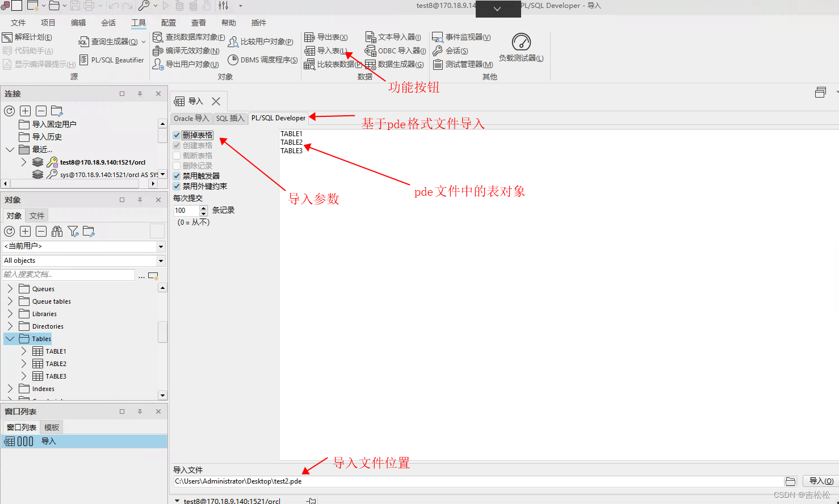839x504 pixels.
Task: Open the 配置 (Configure) menu
Action: pos(169,23)
